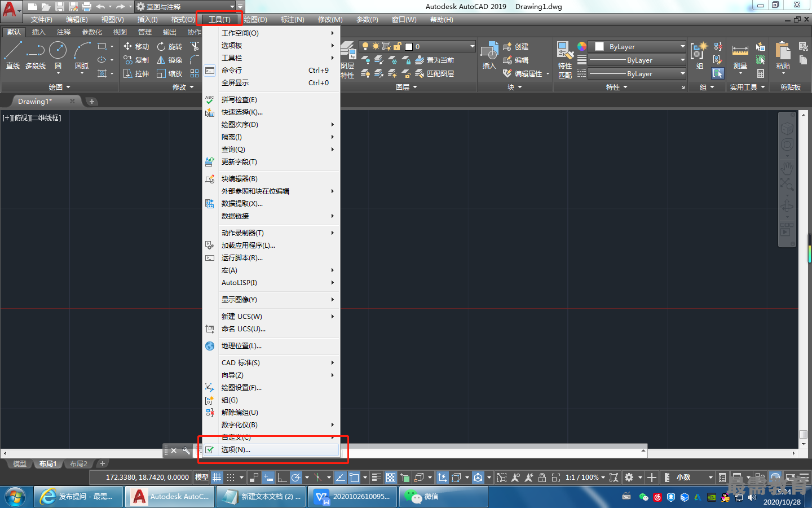The width and height of the screenshot is (812, 508).
Task: Toggle dynamic input in status bar
Action: [x=268, y=478]
